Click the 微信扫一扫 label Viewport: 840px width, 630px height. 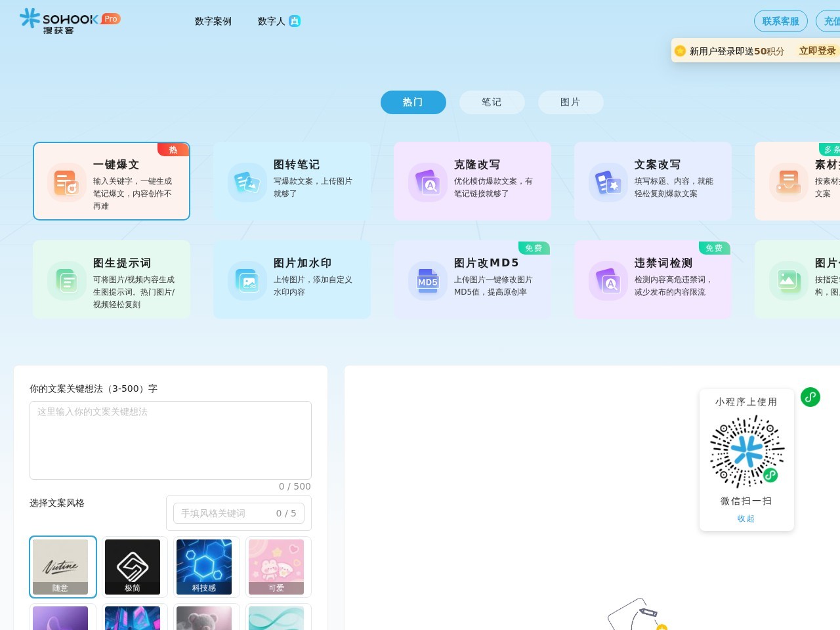click(746, 501)
